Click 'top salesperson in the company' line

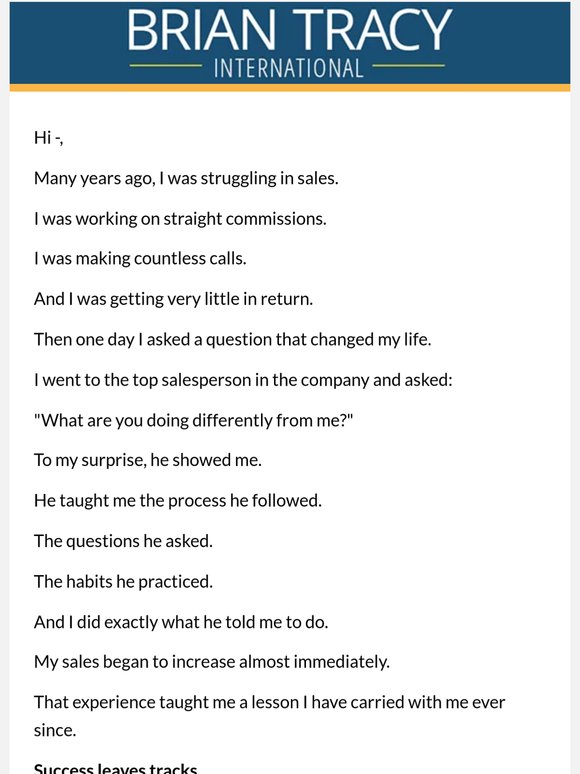coord(243,380)
